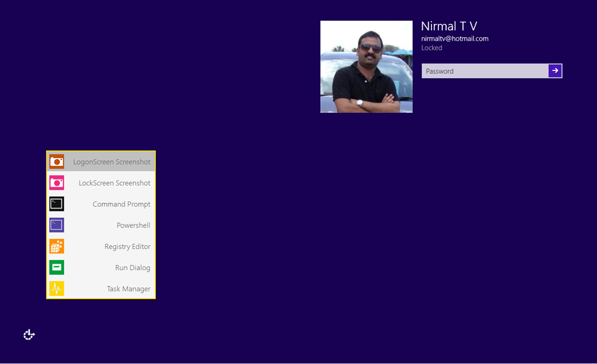Click the Nirmal T V username

coord(449,26)
